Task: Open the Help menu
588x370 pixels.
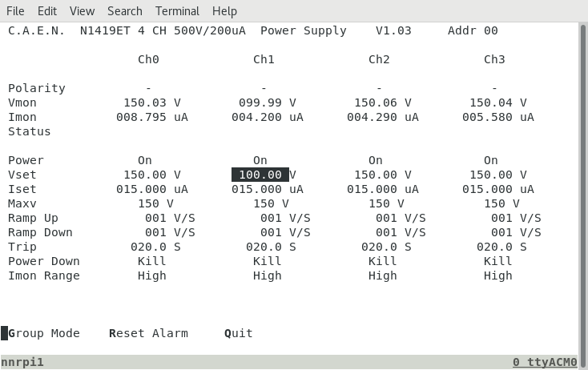Action: pos(224,11)
